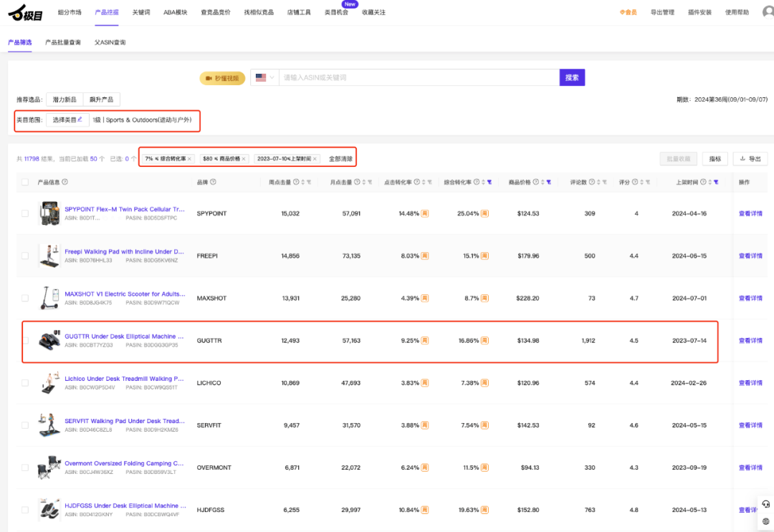
Task: Sort by 评分 using its sort arrows
Action: [641, 182]
